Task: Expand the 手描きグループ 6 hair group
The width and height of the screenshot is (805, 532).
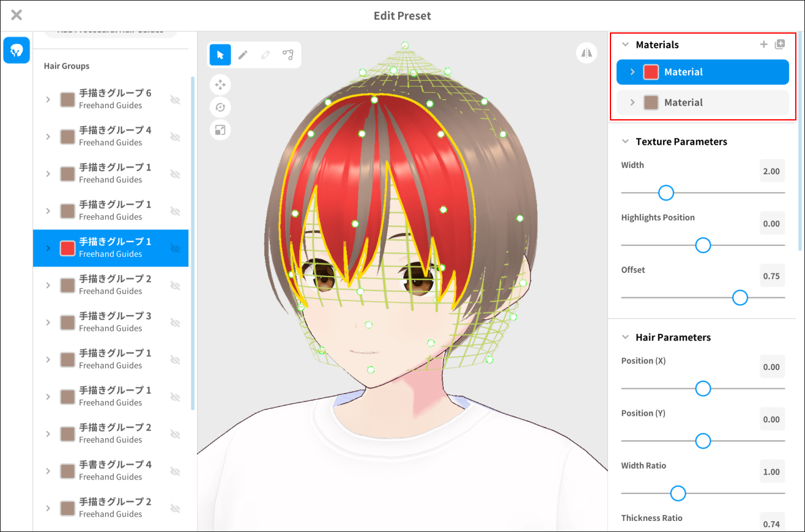Action: point(48,100)
